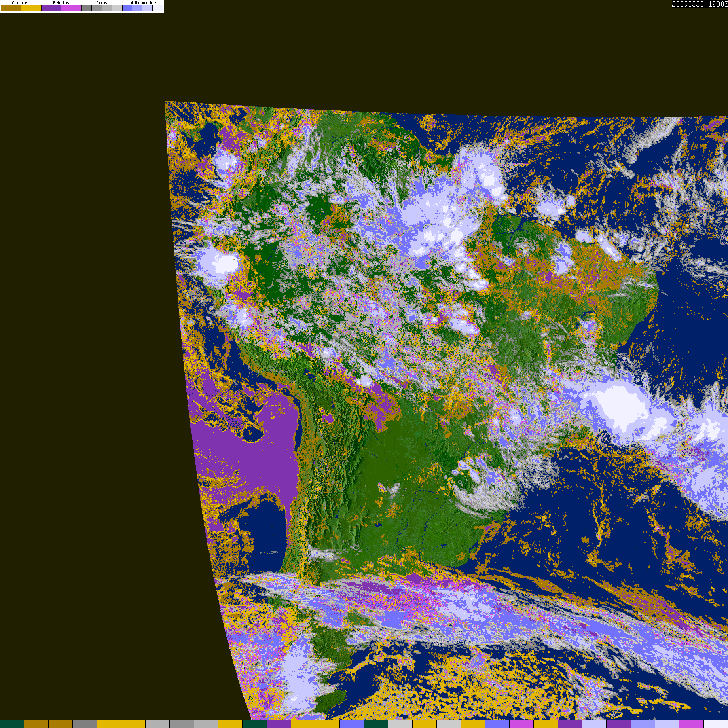Image resolution: width=728 pixels, height=728 pixels.
Task: Select the Cirros legend label
Action: tap(102, 3)
